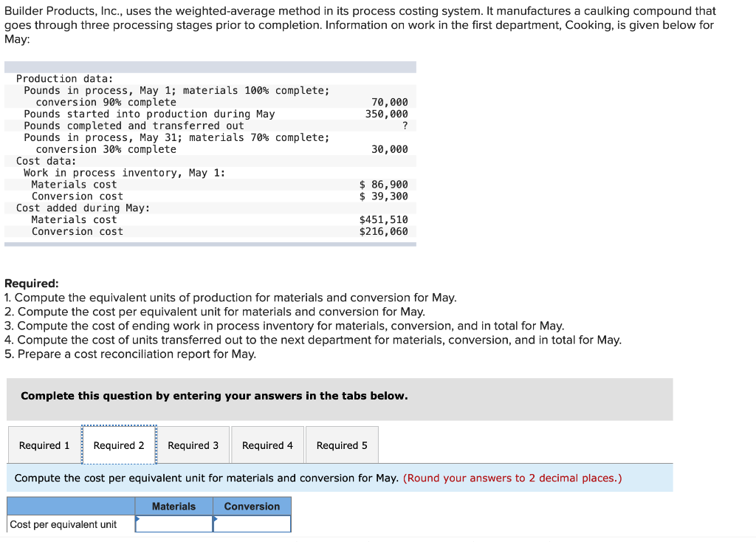
Task: Click the 'Cost data:' heading
Action: 47,161
